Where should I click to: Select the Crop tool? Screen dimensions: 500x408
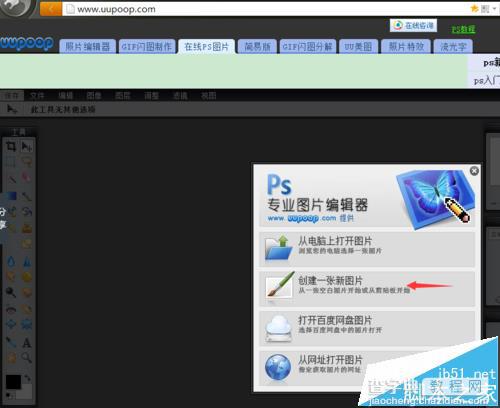pyautogui.click(x=11, y=147)
